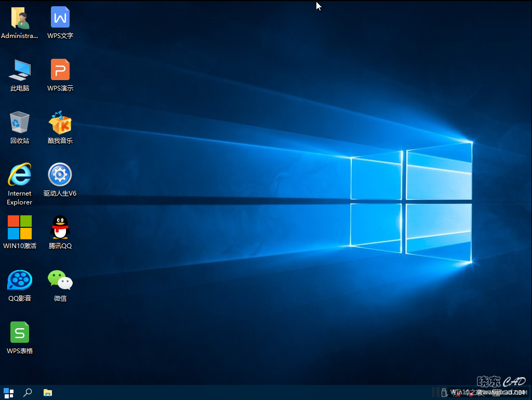The height and width of the screenshot is (400, 532).
Task: Click the "Internet Explorer" label text
Action: coord(19,198)
